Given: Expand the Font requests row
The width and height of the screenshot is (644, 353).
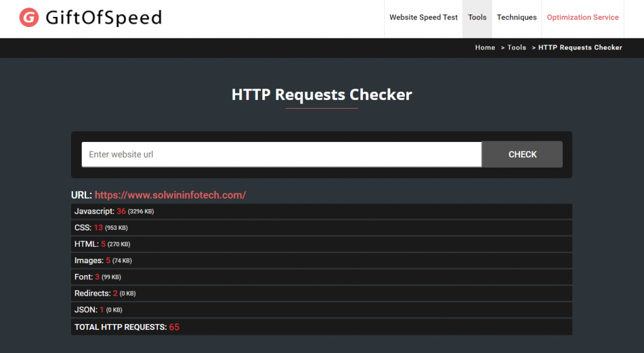Looking at the screenshot, I should (321, 277).
